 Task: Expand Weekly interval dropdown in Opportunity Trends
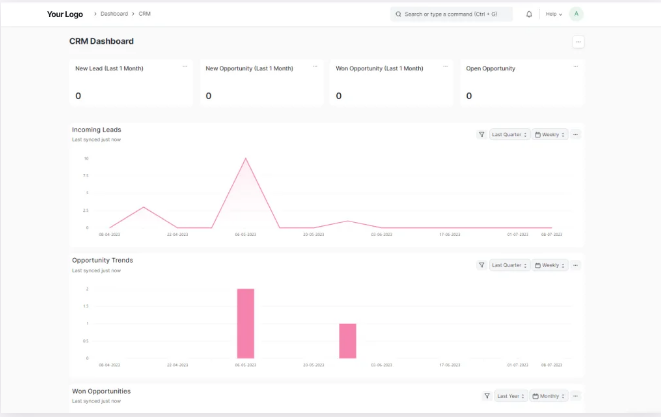(550, 265)
